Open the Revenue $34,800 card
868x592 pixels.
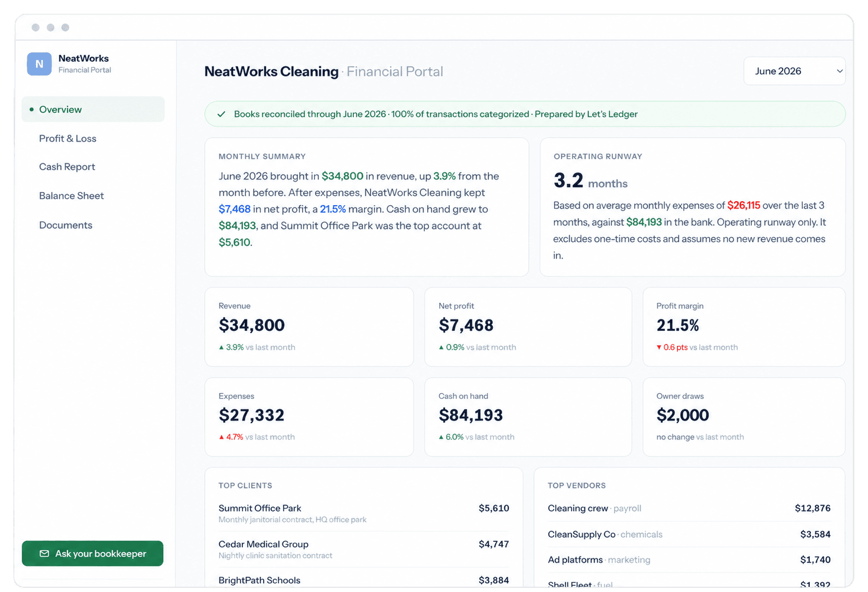[309, 327]
